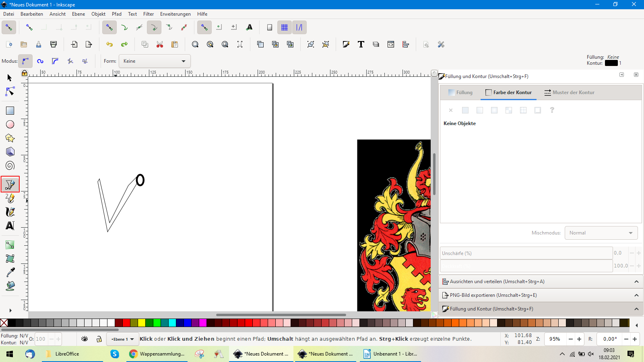Toggle layer visibility eye icon

coord(85,339)
